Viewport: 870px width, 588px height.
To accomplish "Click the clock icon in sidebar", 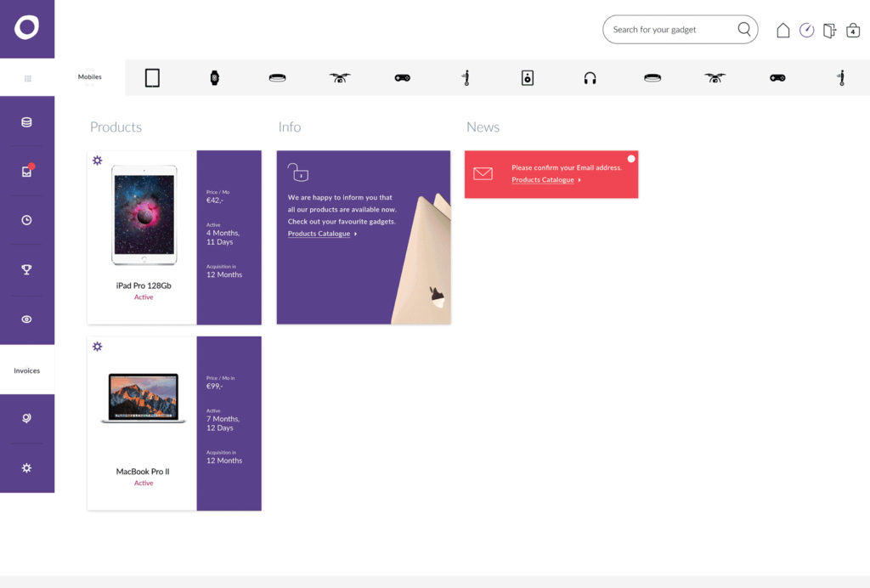I will [x=26, y=220].
